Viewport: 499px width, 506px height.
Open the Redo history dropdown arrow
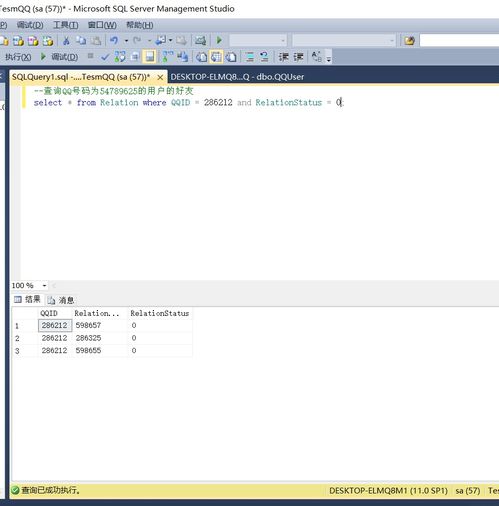click(149, 41)
